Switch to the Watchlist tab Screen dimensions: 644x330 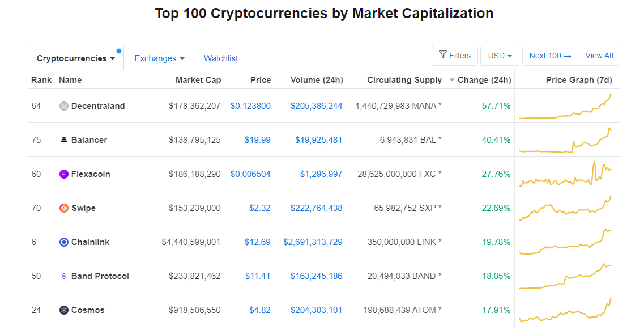click(221, 58)
